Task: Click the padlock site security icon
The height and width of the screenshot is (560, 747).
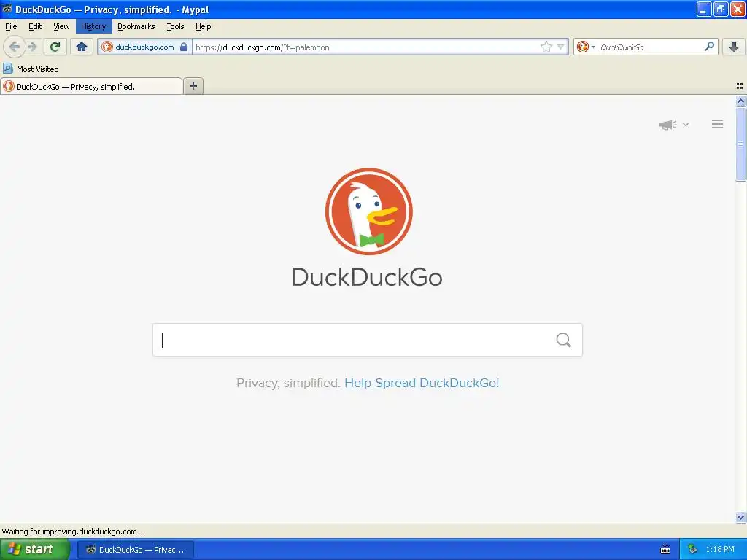Action: 184,47
